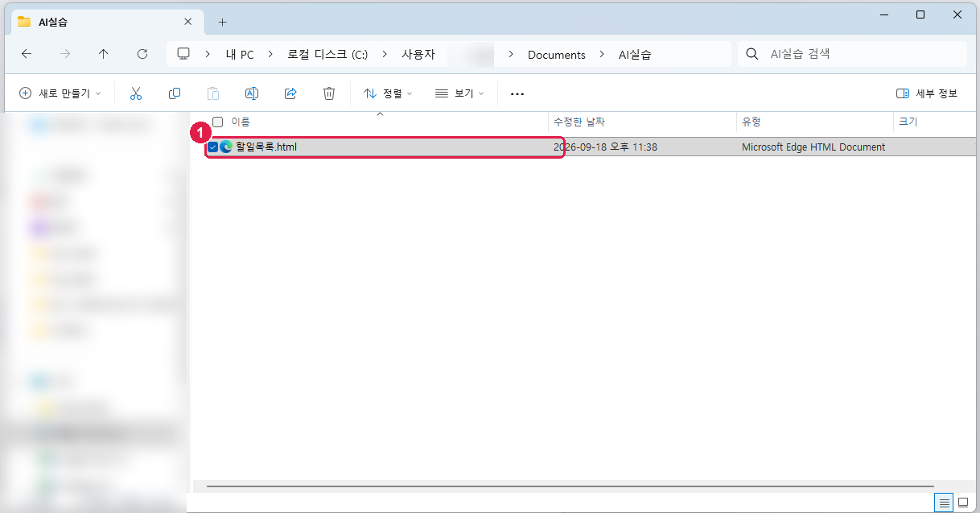The image size is (980, 513).
Task: Sort by 크기 column header
Action: point(908,122)
